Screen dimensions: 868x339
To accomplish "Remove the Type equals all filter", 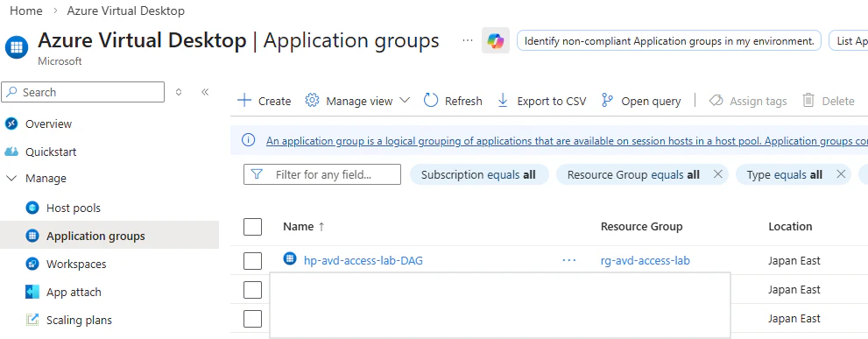I will coord(840,174).
